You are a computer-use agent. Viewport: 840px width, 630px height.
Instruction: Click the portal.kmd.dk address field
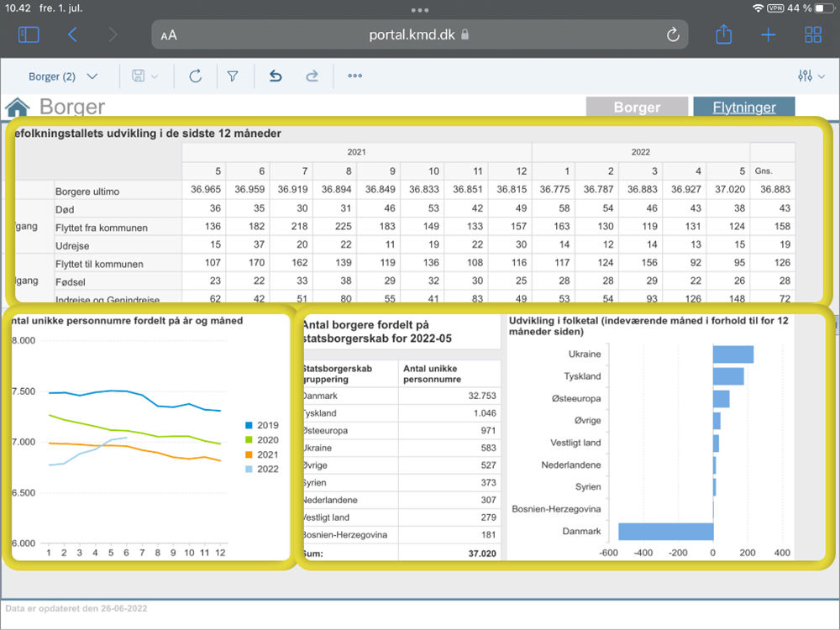[x=418, y=35]
